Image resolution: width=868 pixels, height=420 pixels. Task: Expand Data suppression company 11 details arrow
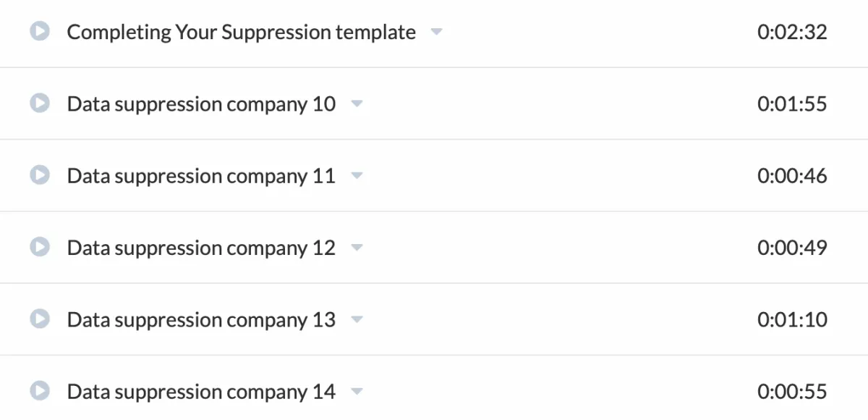coord(356,176)
